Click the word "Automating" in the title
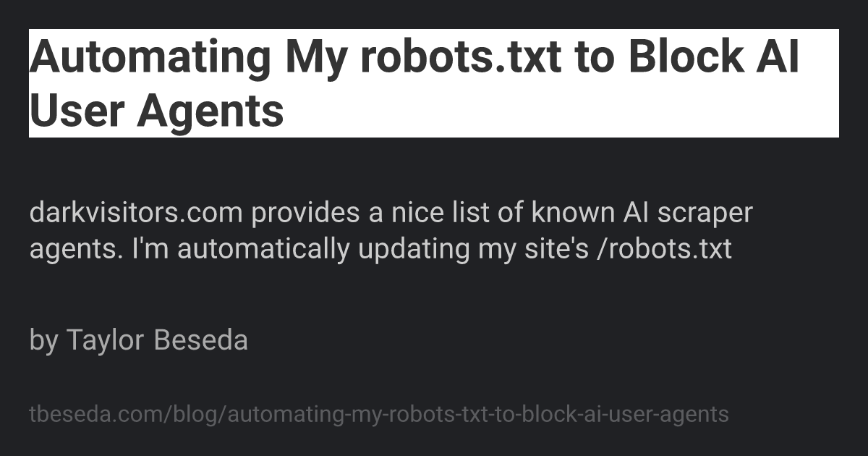 [149, 56]
